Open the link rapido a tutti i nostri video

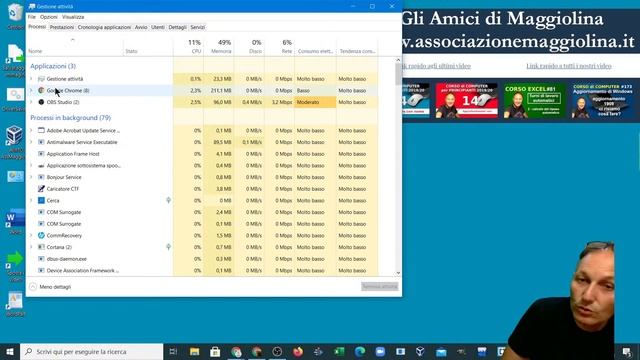(569, 66)
